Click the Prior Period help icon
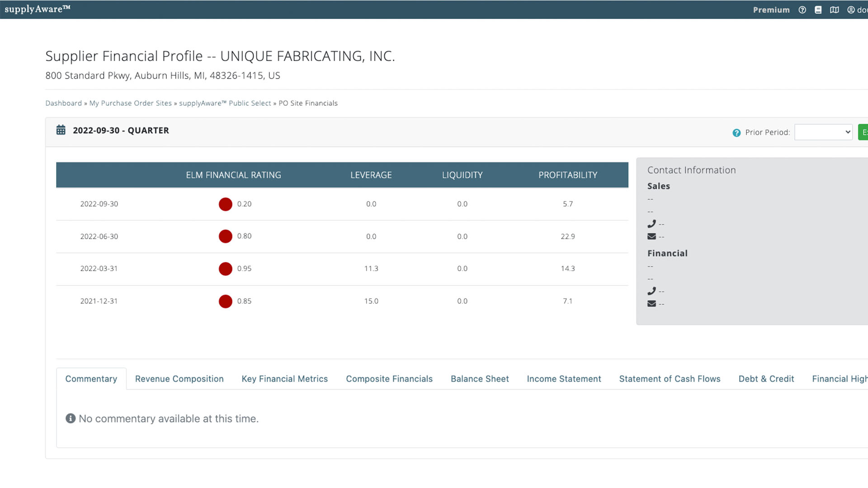The image size is (868, 488). (736, 132)
